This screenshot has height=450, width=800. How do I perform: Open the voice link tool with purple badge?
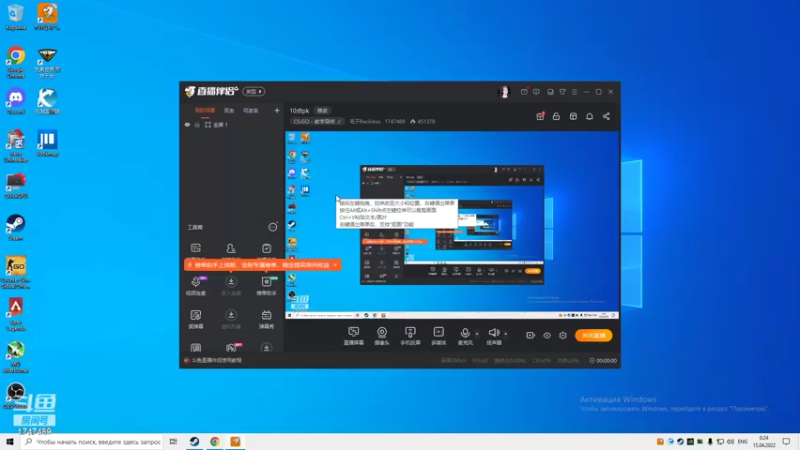tap(196, 286)
